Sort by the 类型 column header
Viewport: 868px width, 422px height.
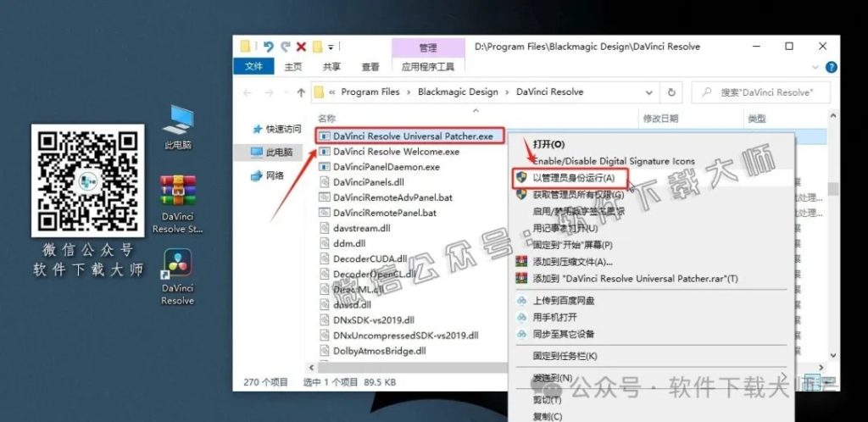tap(757, 119)
